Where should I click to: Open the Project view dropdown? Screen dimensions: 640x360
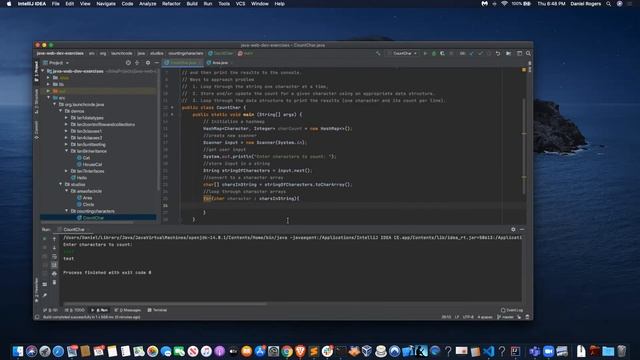click(59, 63)
